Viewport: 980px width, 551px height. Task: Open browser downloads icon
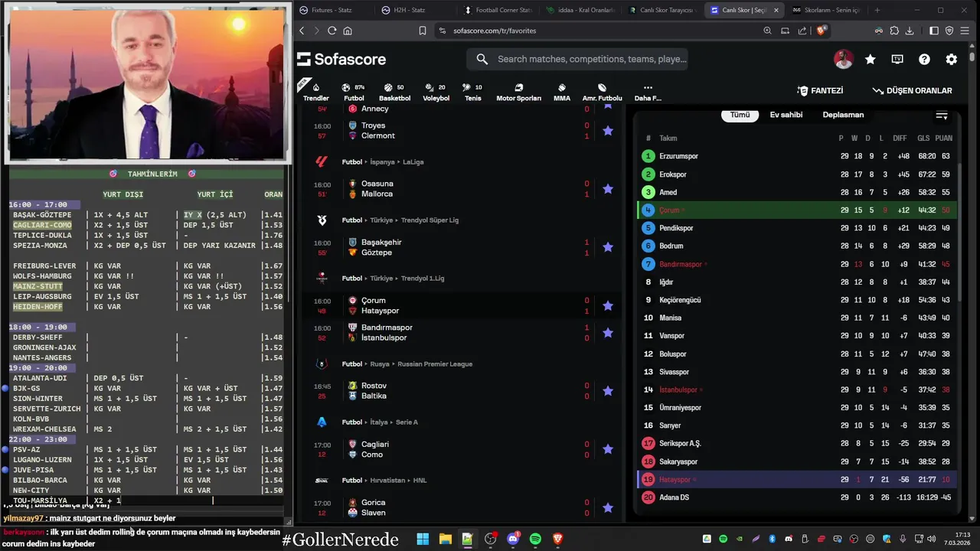(910, 31)
